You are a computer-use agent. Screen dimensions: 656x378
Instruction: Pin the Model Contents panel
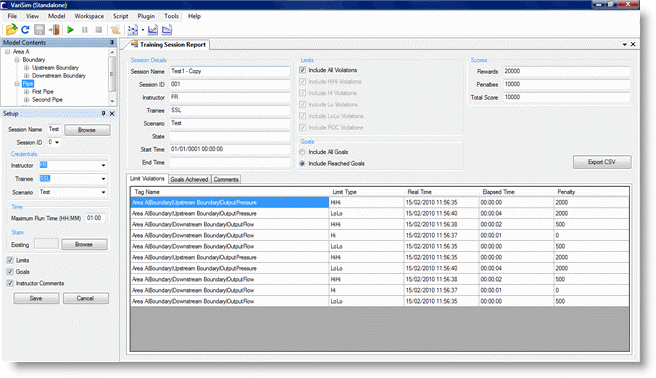pos(112,42)
